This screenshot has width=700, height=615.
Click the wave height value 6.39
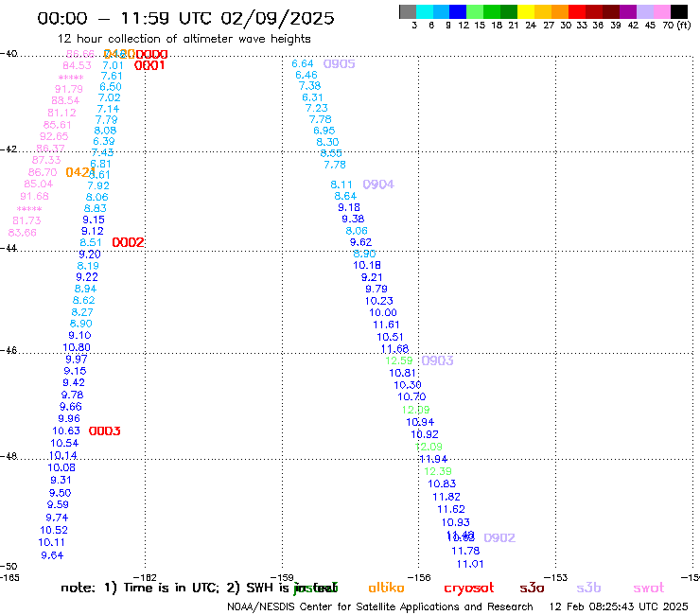point(104,142)
